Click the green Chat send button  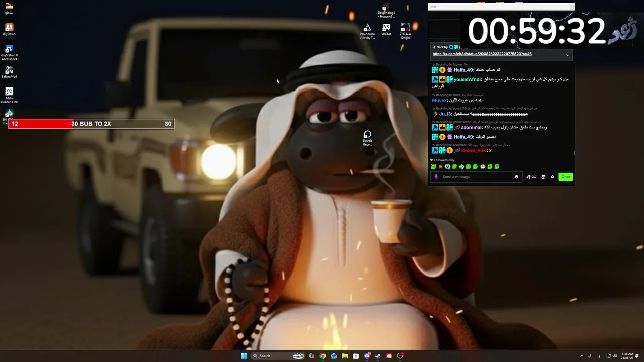tap(566, 177)
